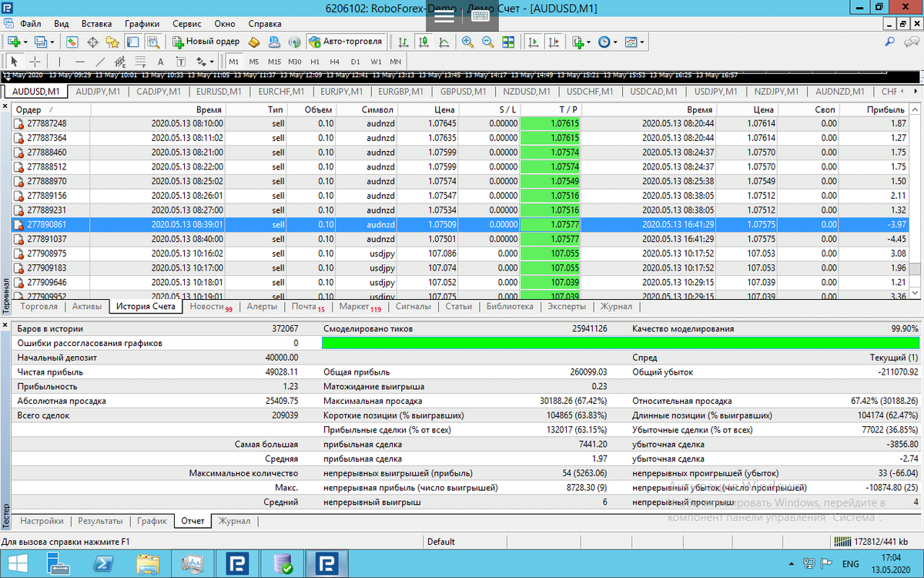
Task: Open PowerShell from the taskbar
Action: coord(105,564)
